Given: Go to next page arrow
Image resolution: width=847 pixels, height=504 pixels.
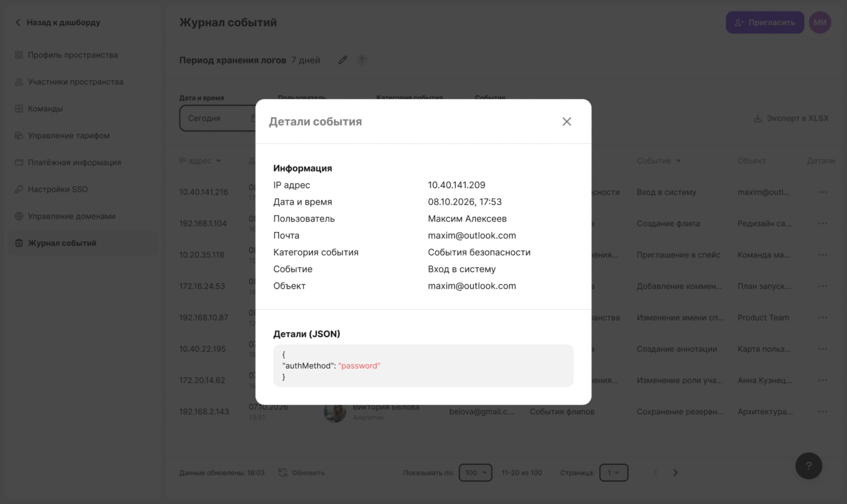Looking at the screenshot, I should [x=676, y=473].
